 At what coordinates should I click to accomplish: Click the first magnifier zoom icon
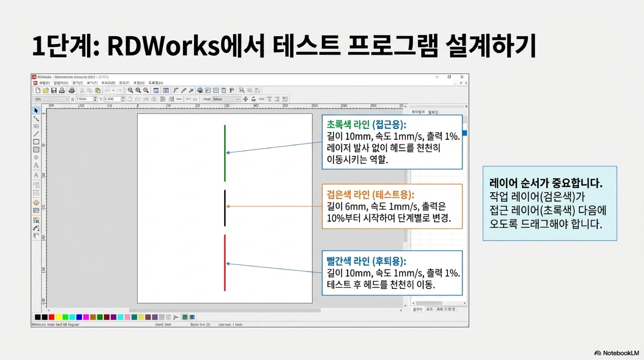click(x=130, y=90)
